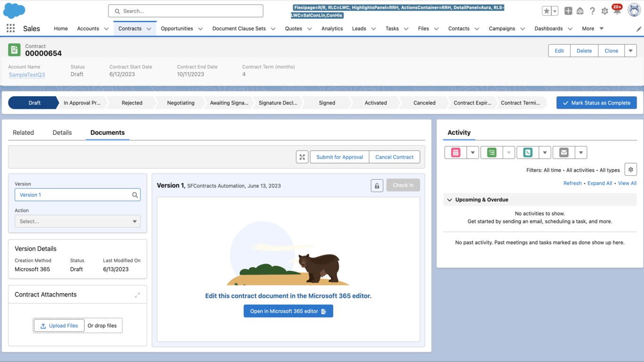Open the dropdown beside the Log a Call icon
Viewport: 644px width, 362px height.
pyautogui.click(x=545, y=153)
